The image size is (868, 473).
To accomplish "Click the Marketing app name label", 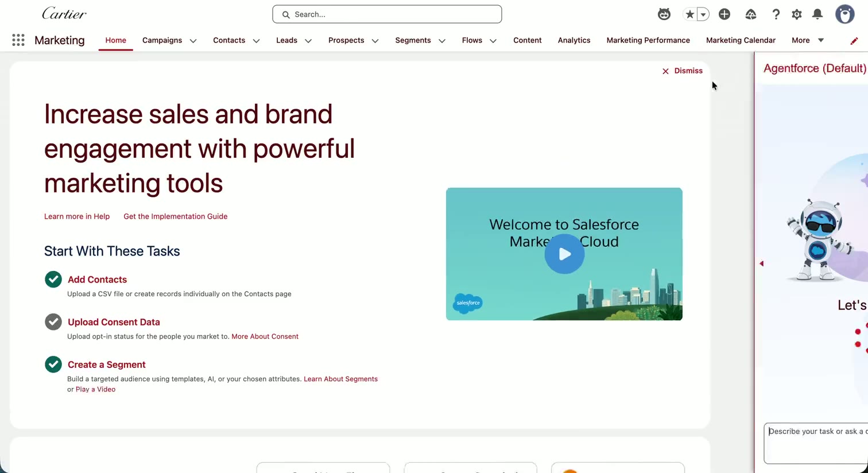I will tap(60, 40).
